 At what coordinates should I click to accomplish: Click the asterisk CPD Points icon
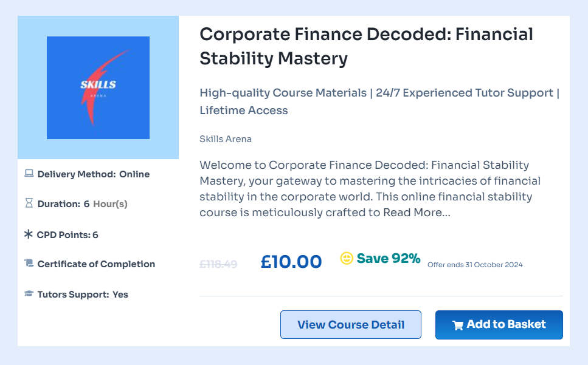coord(29,234)
